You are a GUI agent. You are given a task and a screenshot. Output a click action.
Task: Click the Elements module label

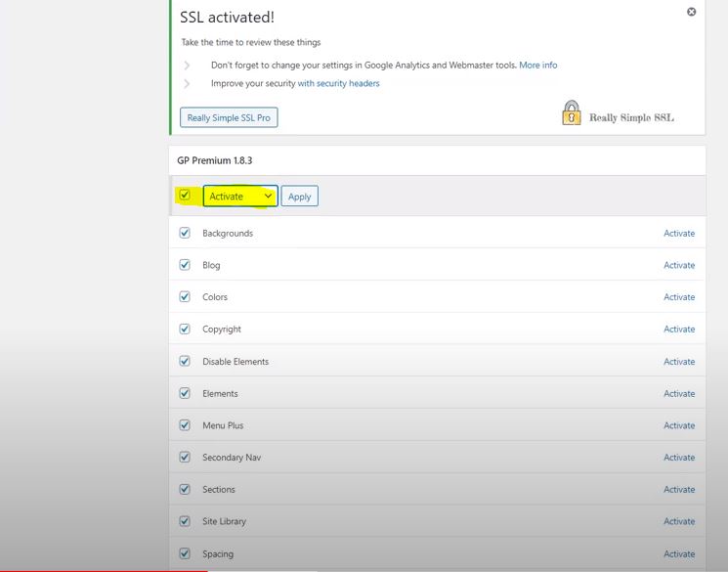[x=220, y=394]
